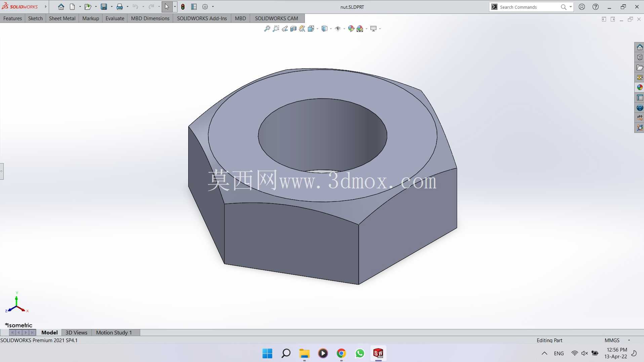The height and width of the screenshot is (362, 644).
Task: Expand the View Orientation dropdown arrow
Action: tap(317, 29)
